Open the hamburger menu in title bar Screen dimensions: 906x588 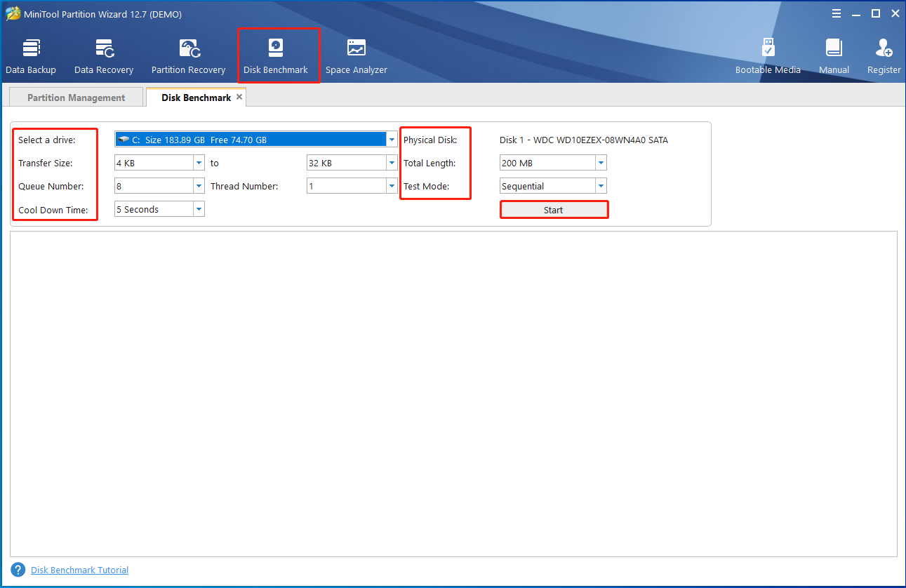point(837,13)
